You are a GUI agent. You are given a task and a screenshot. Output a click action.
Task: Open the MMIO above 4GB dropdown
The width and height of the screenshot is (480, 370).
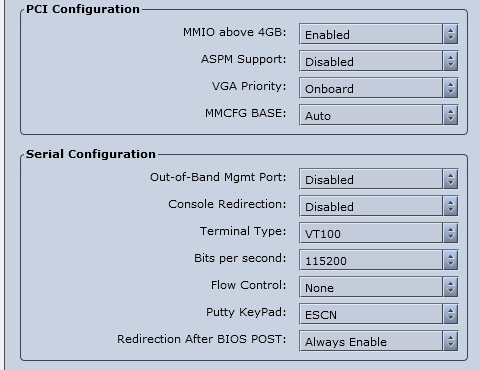[379, 34]
